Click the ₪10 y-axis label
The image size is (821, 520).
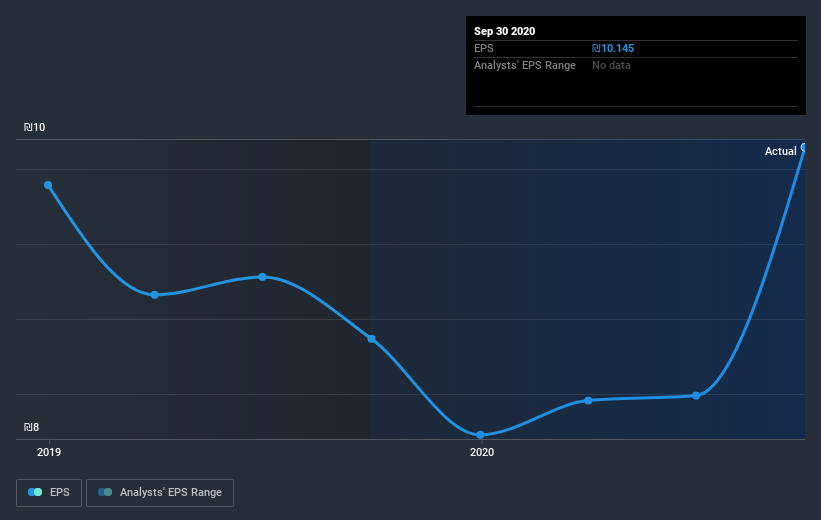35,127
